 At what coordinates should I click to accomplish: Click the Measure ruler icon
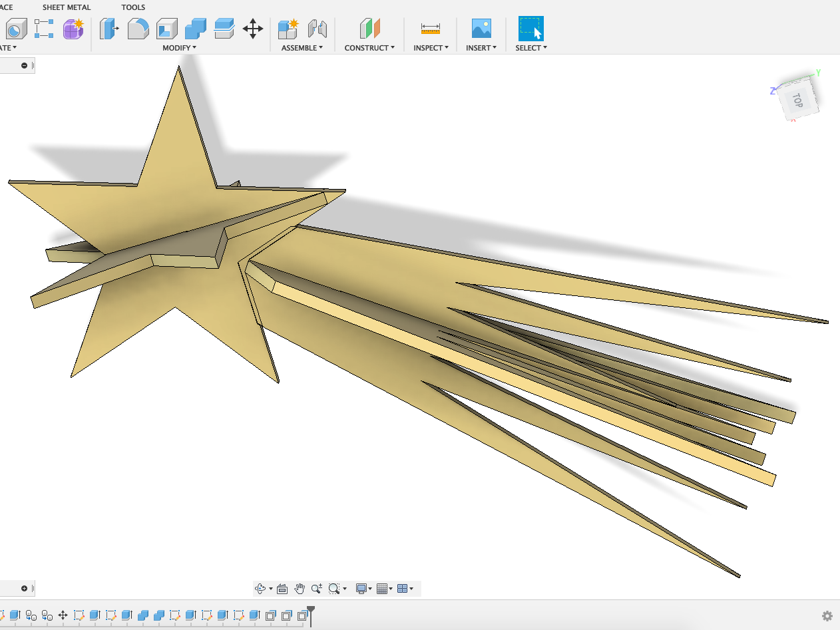point(431,29)
